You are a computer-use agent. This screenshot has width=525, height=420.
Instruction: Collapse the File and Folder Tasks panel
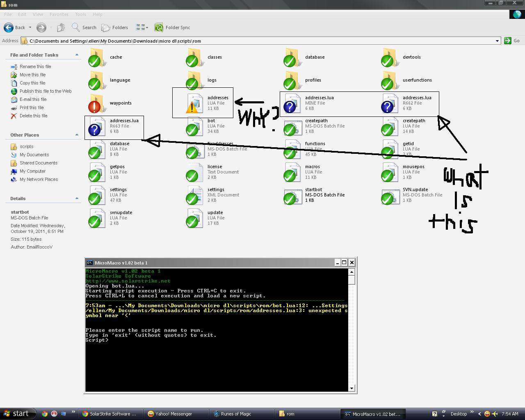(77, 55)
